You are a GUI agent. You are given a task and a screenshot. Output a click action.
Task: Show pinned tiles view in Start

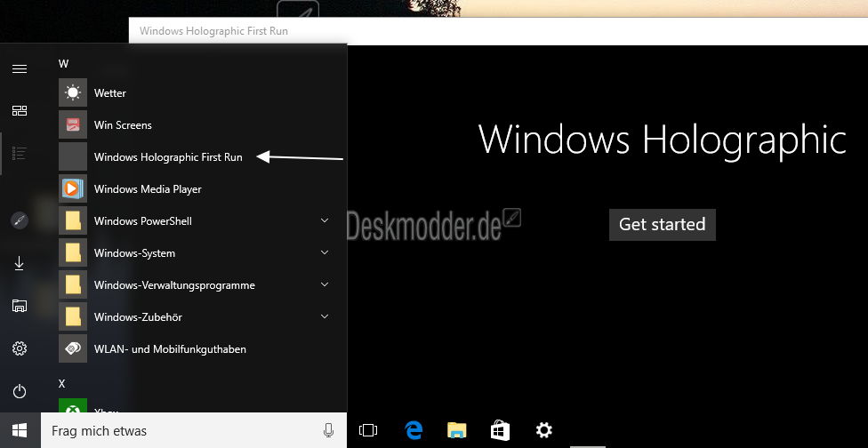[20, 110]
